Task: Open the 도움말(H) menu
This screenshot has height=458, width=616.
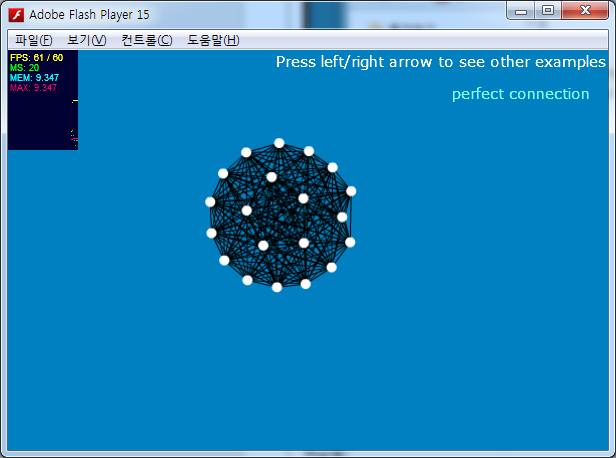Action: [213, 40]
